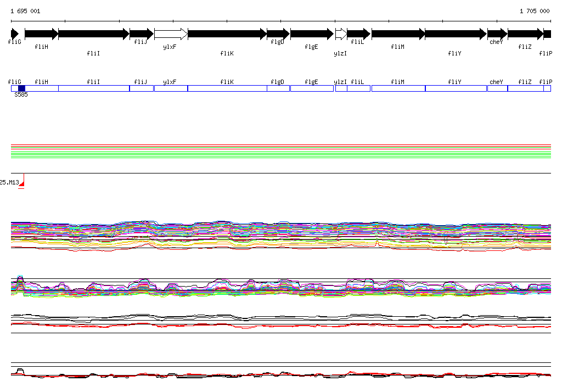The image size is (562, 392).
Task: Click the black cheY gene arrow
Action: pos(497,34)
